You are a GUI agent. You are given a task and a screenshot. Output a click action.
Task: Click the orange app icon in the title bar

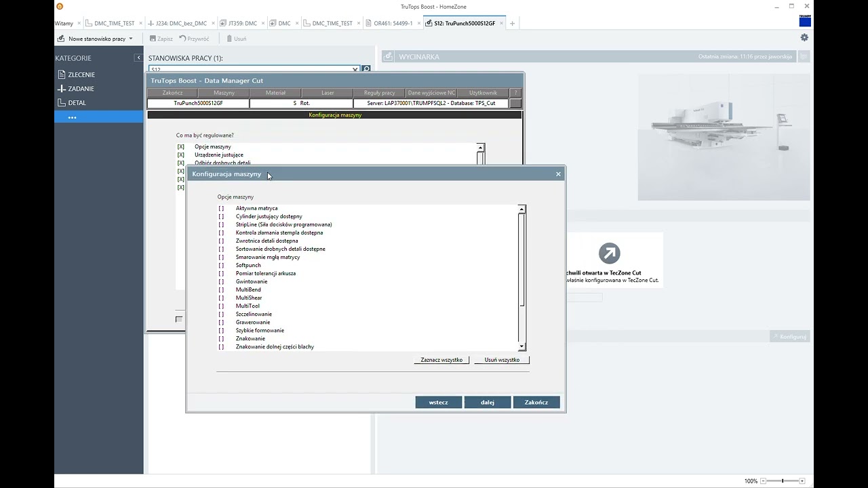(60, 6)
